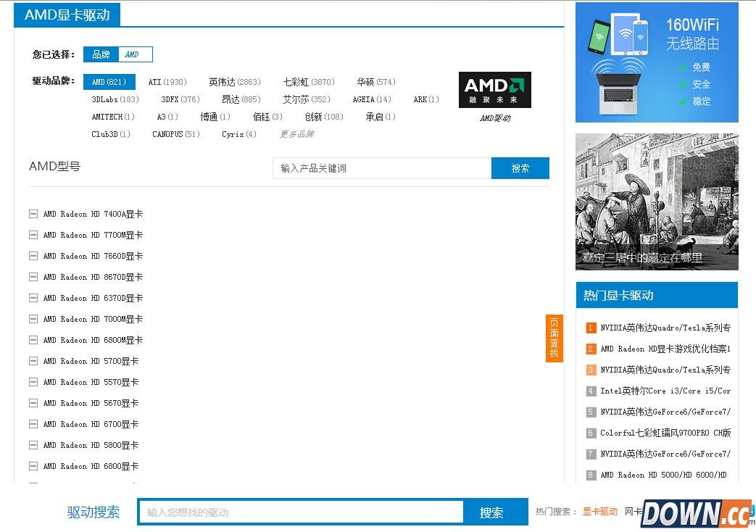Open the 160WiFi wireless router ad banner

[657, 62]
